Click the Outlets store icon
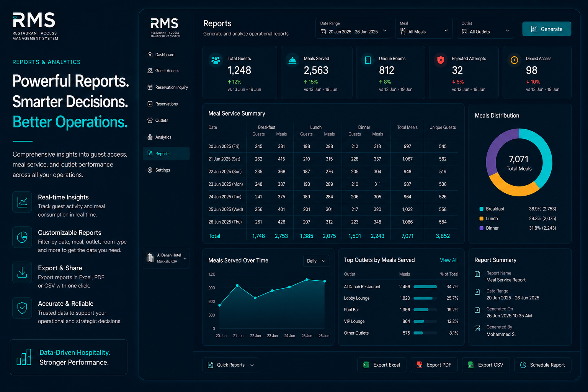Viewport: 588px width, 392px height. 150,121
